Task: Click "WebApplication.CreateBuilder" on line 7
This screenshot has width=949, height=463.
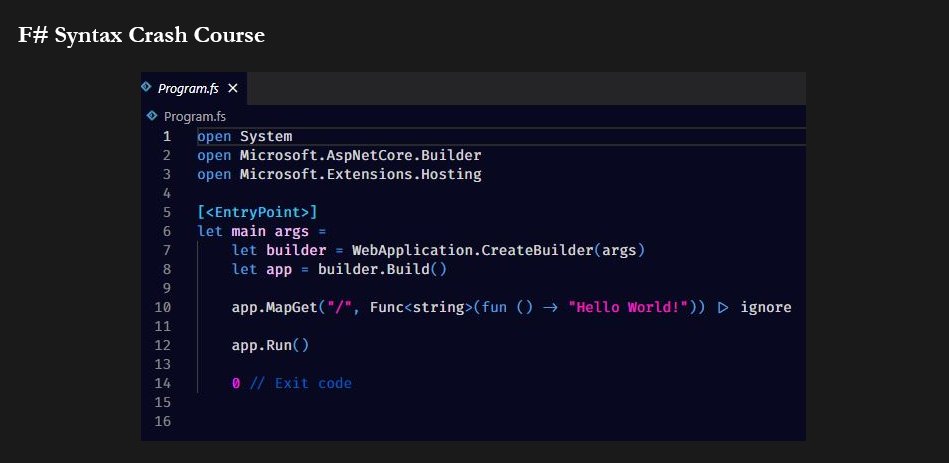Action: click(x=473, y=250)
